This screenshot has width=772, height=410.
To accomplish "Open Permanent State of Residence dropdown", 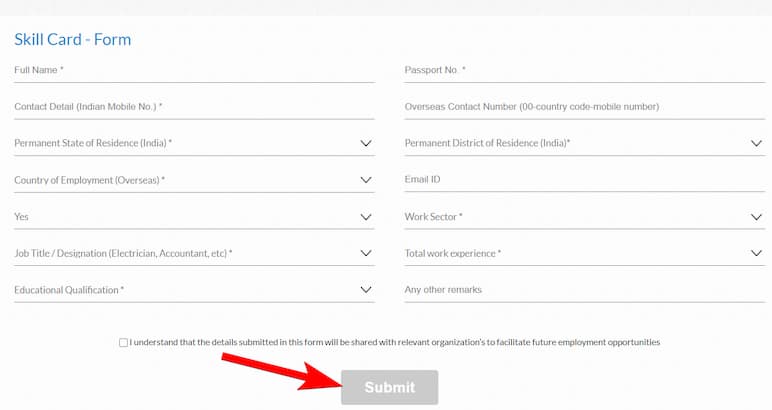I will tap(194, 143).
